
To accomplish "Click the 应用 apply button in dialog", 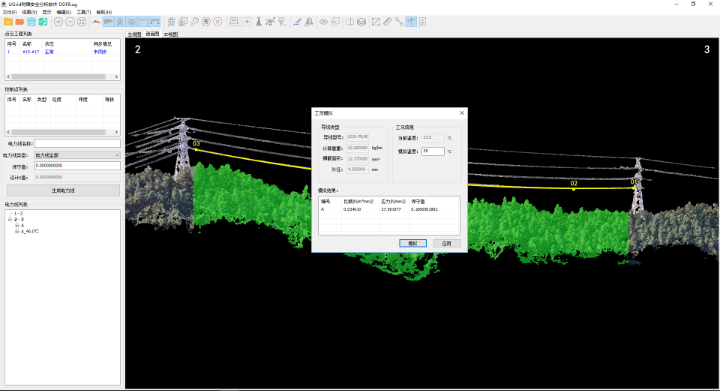I will pos(447,243).
